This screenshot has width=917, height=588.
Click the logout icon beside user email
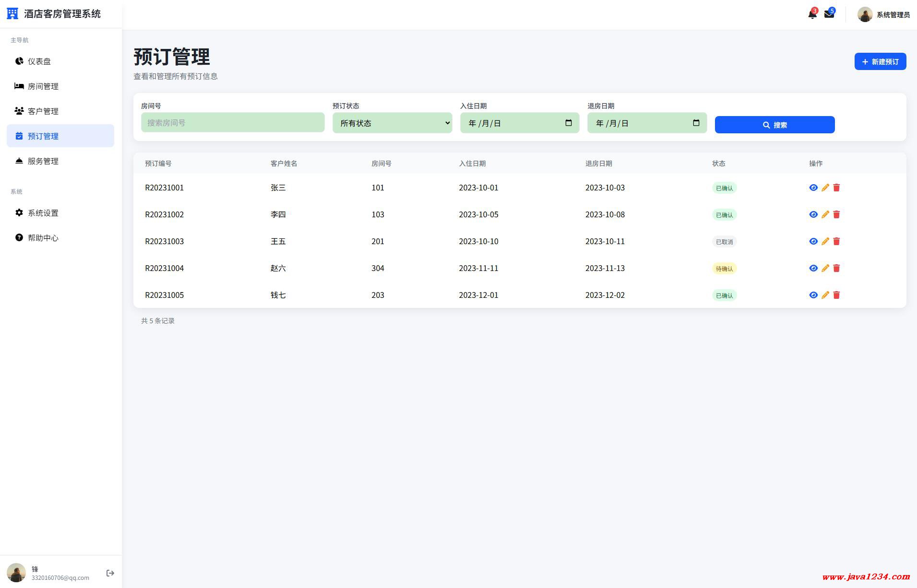pos(110,573)
